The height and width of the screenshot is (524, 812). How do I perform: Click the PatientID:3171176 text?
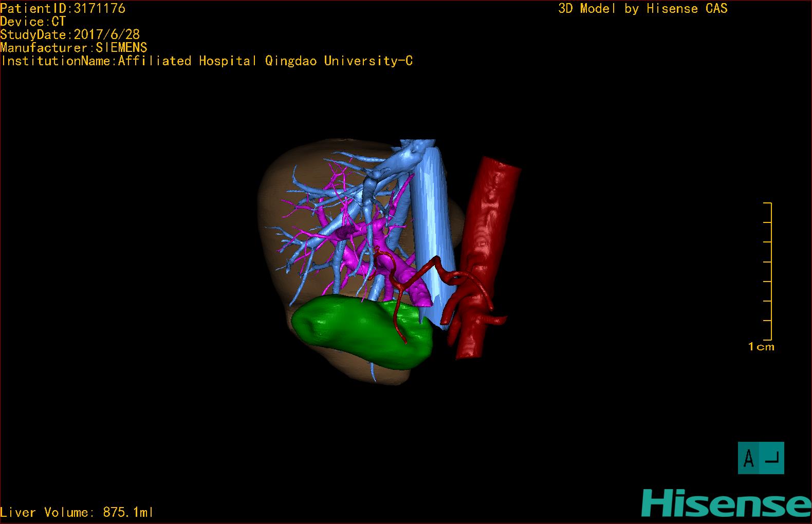click(63, 8)
